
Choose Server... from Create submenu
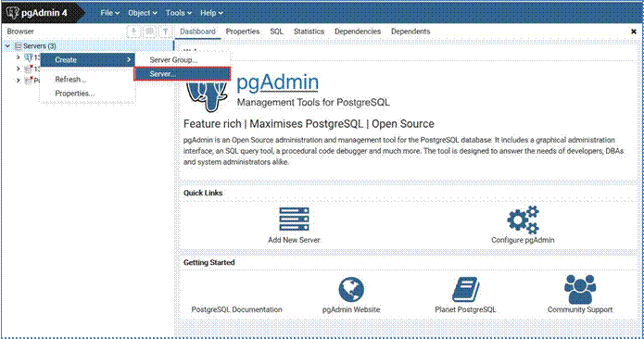click(x=183, y=74)
